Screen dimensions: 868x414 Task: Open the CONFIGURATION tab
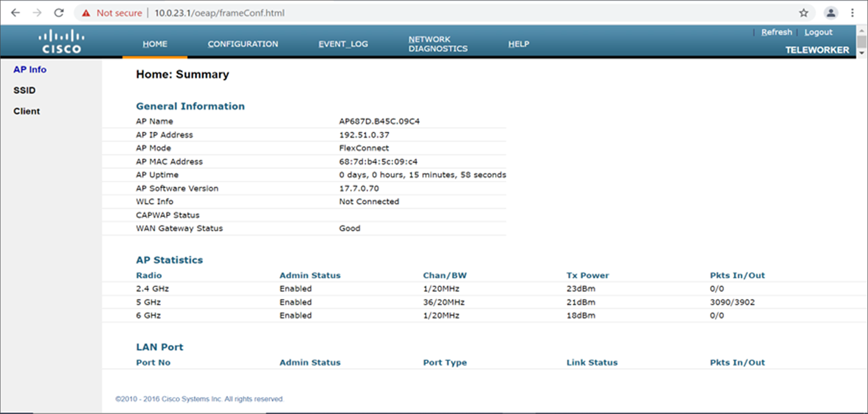click(x=243, y=44)
